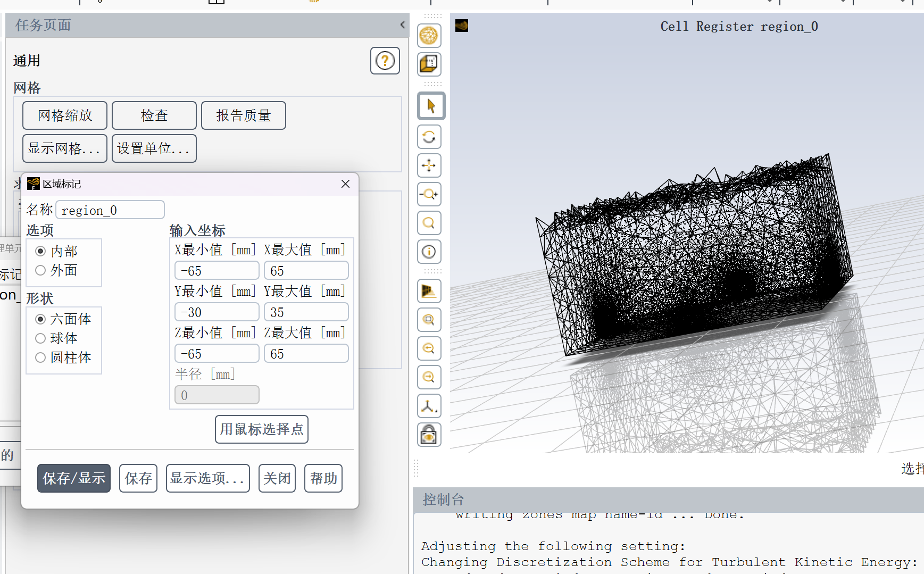Click the Y最大值 field showing 35
The image size is (924, 574).
pos(306,312)
